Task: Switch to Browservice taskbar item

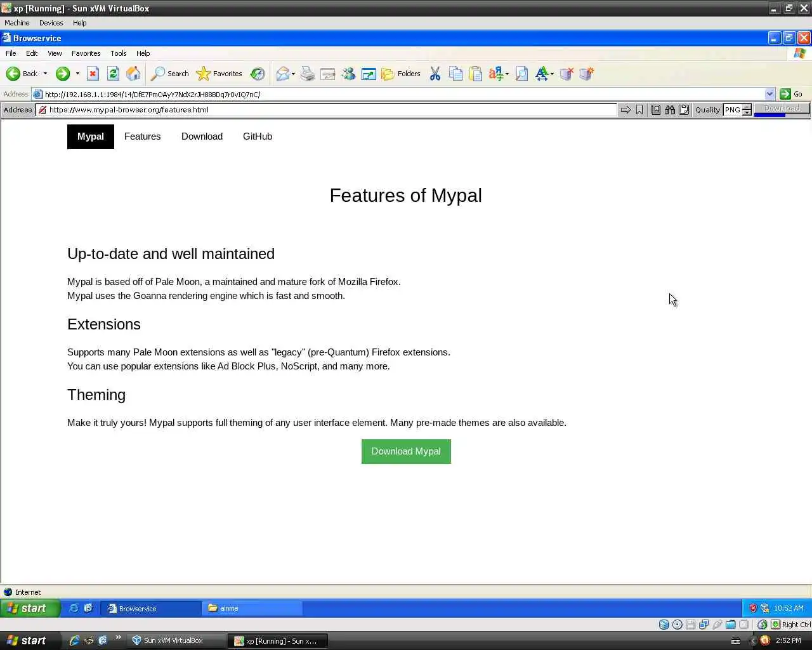Action: coord(151,608)
